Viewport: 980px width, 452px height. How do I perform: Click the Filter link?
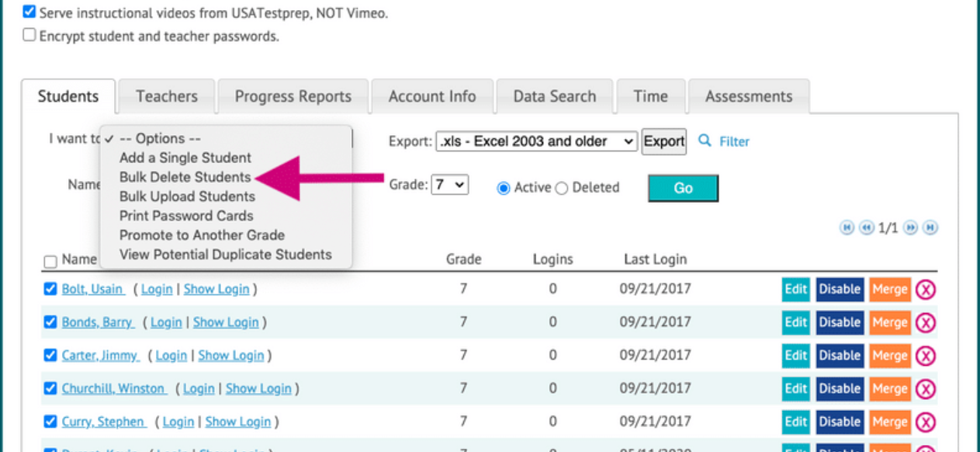pos(734,141)
